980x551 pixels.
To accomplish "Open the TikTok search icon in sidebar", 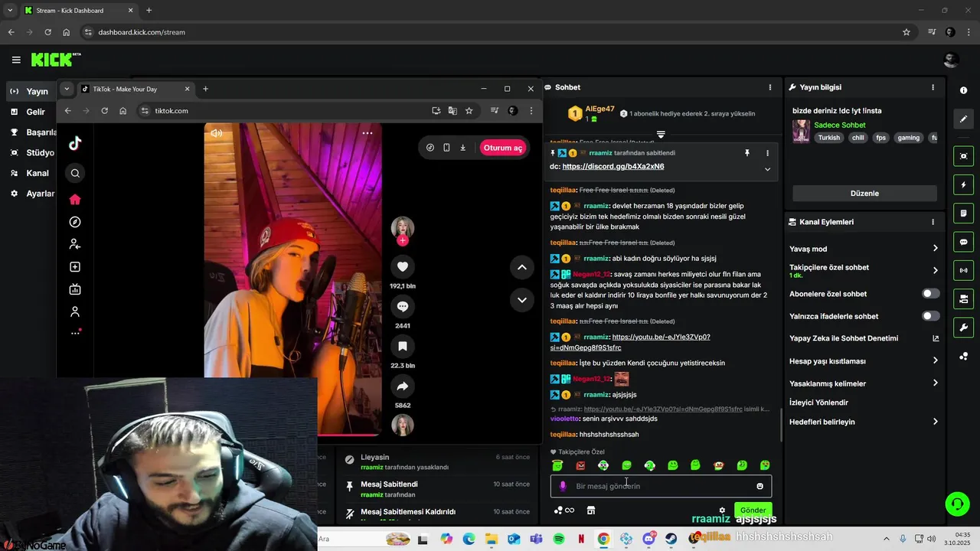I will [75, 173].
